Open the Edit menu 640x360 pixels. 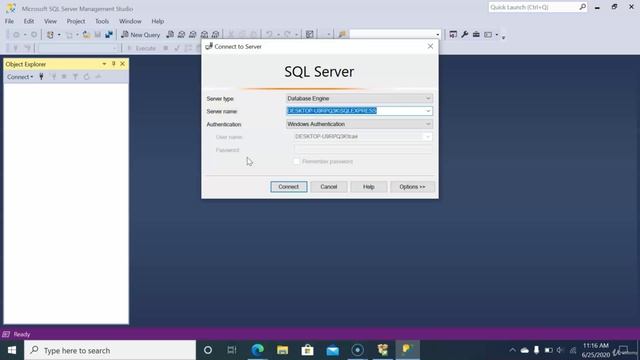[29, 21]
